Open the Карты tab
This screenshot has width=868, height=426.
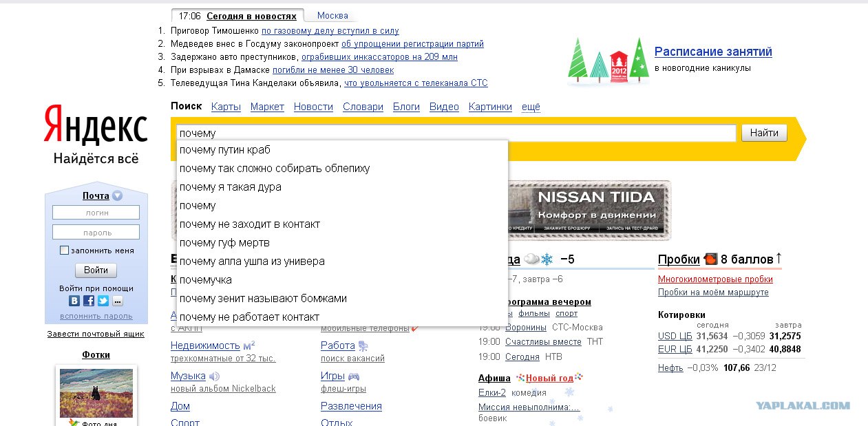226,107
